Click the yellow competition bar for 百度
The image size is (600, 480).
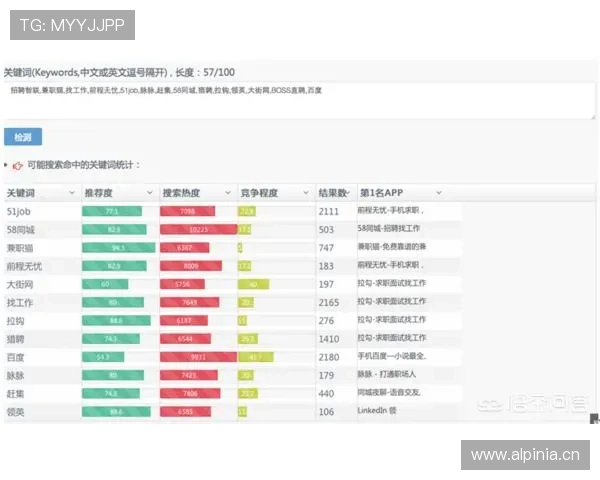coord(256,357)
